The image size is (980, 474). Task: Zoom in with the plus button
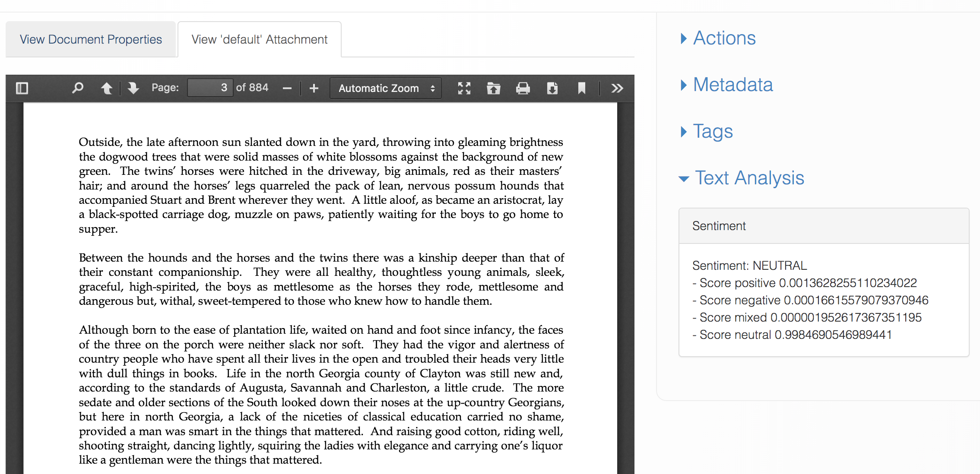point(314,88)
